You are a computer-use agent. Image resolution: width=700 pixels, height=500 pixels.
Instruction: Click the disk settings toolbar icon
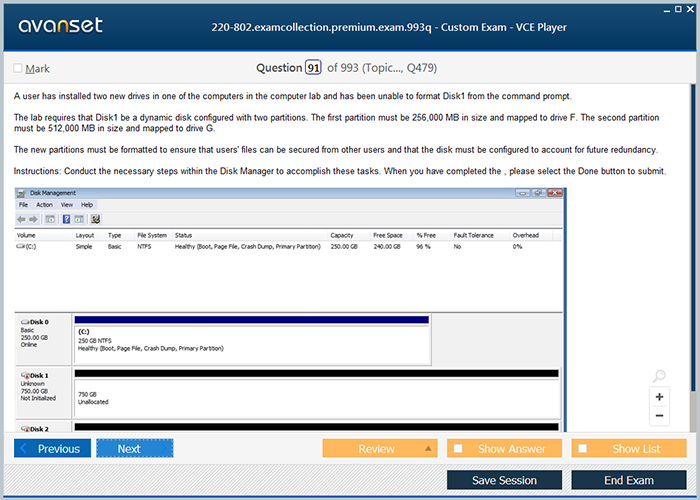(x=96, y=219)
